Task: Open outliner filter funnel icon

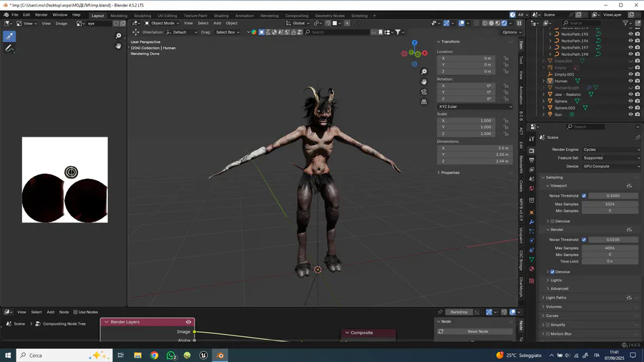Action: click(625, 24)
